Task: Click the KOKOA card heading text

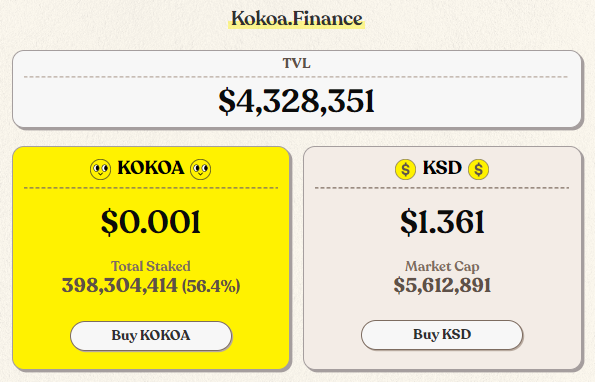Action: pyautogui.click(x=151, y=168)
